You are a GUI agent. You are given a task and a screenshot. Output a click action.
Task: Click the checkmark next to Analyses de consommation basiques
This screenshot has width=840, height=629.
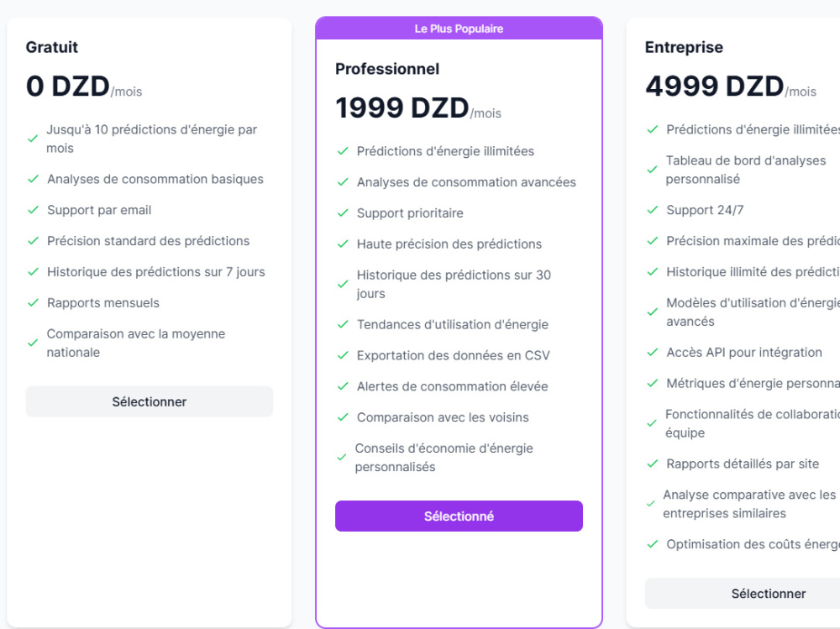34,179
